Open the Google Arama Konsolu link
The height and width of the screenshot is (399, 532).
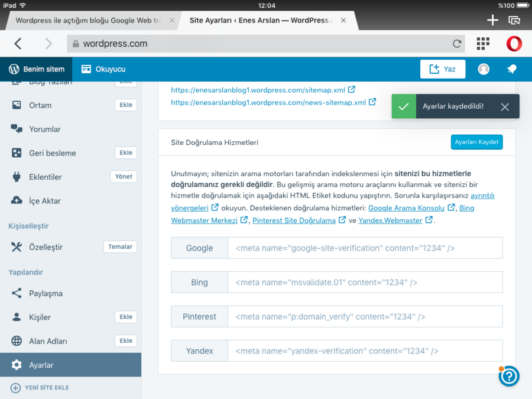(406, 208)
